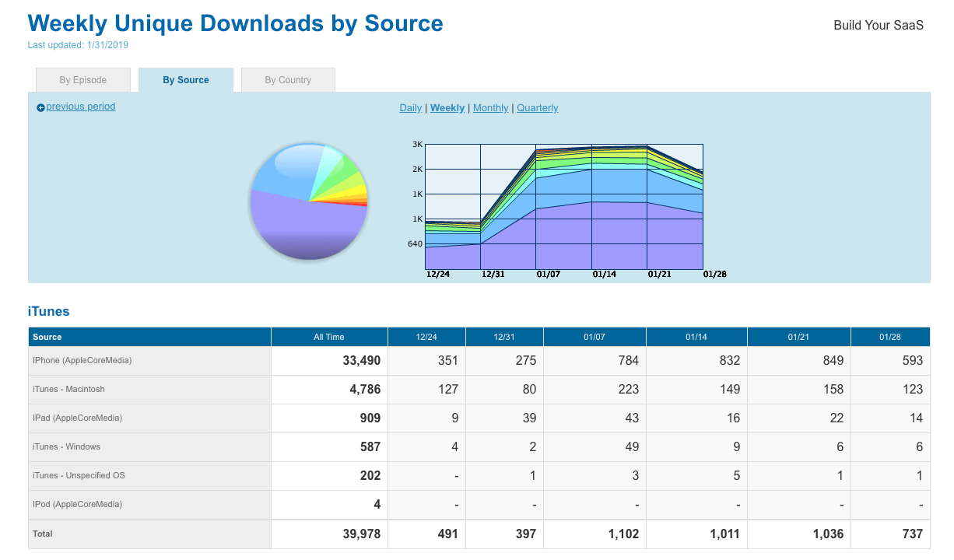954x560 pixels.
Task: Click the 01/28 column header
Action: pos(889,337)
